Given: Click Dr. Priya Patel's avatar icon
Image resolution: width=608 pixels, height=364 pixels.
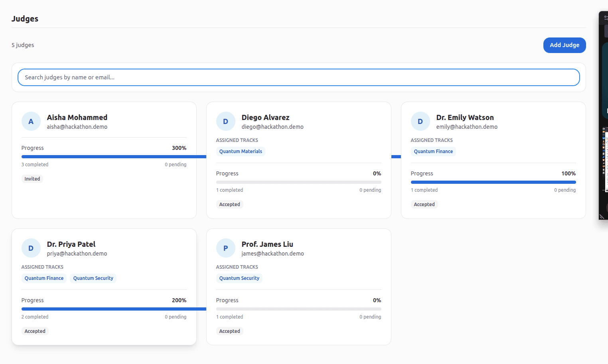Looking at the screenshot, I should coord(31,248).
